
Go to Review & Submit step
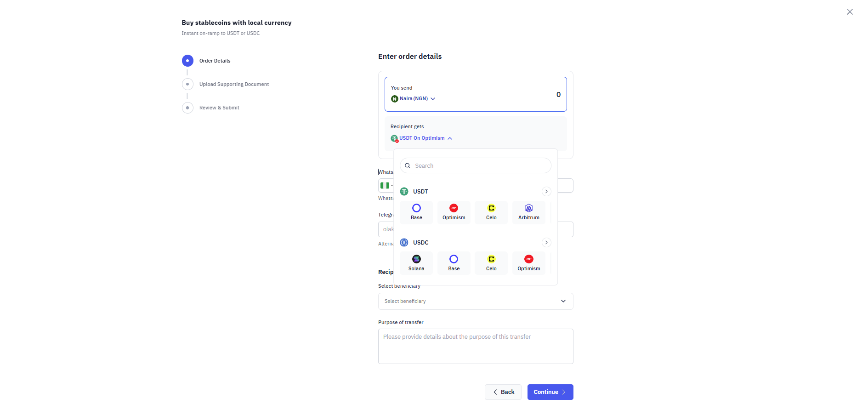coord(211,108)
